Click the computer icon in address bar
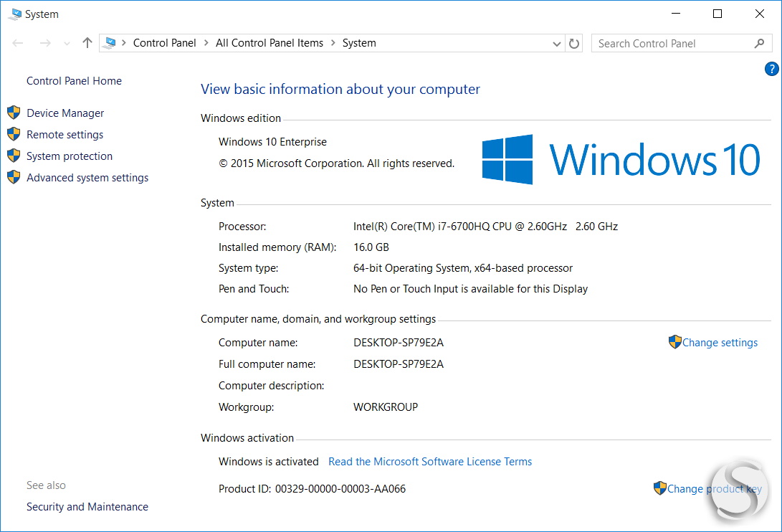782x532 pixels. click(110, 43)
